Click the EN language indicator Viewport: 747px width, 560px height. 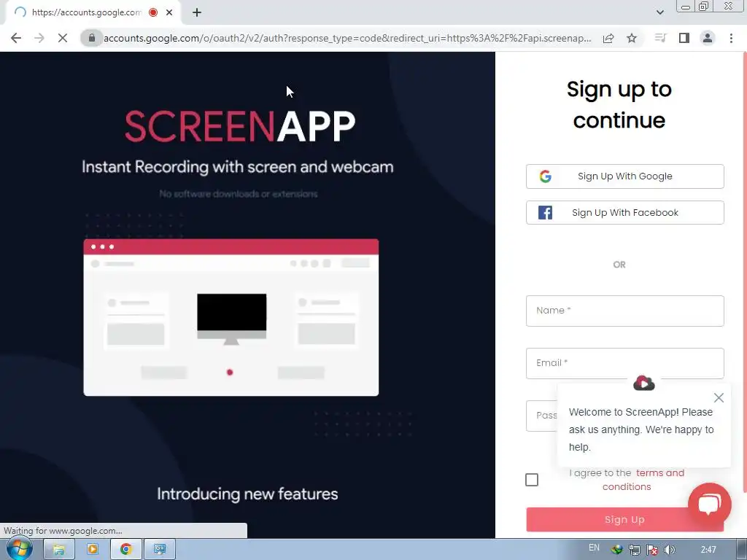click(x=594, y=548)
